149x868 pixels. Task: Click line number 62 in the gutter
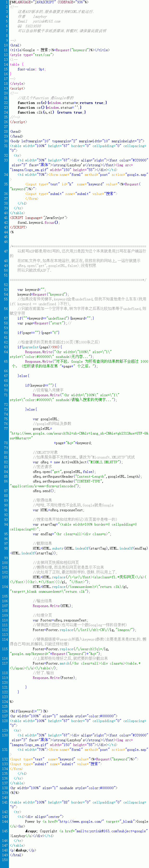tap(6, 342)
